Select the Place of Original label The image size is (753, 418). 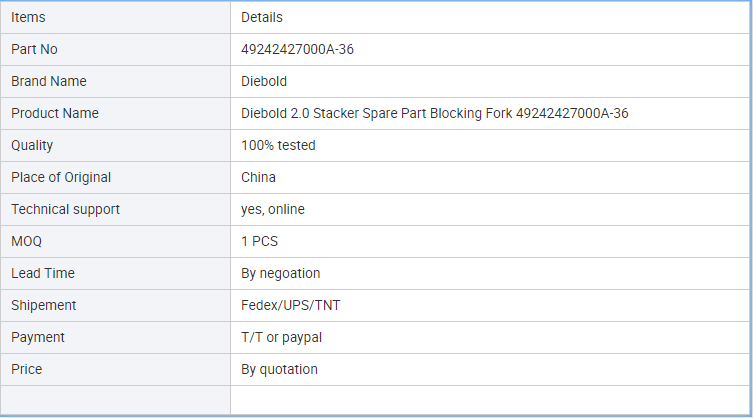click(x=61, y=177)
